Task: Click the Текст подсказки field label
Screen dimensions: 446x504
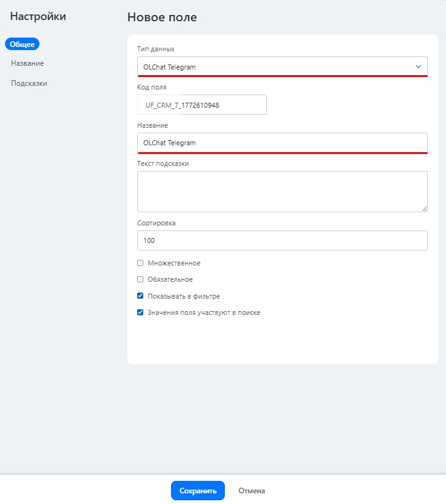Action: point(163,163)
